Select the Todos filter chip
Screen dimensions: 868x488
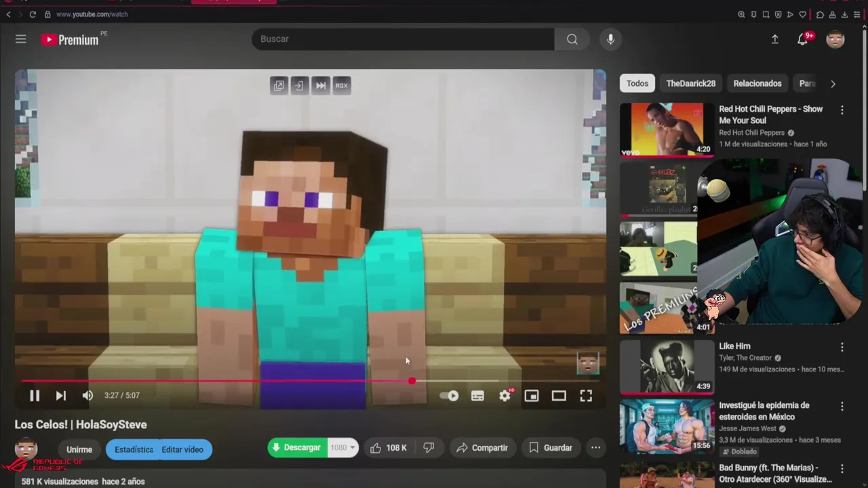637,83
